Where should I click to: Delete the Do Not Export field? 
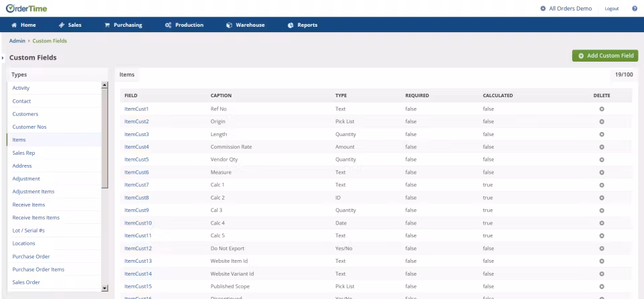pos(602,248)
